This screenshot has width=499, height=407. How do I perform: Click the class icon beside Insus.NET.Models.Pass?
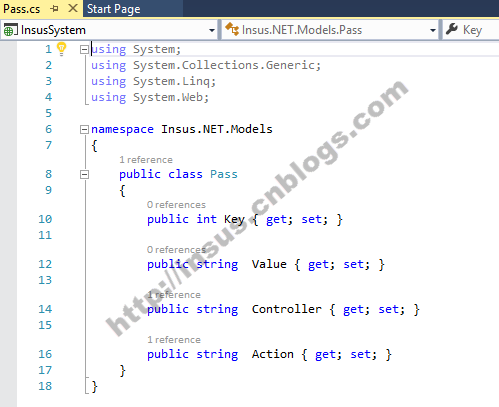coord(232,29)
